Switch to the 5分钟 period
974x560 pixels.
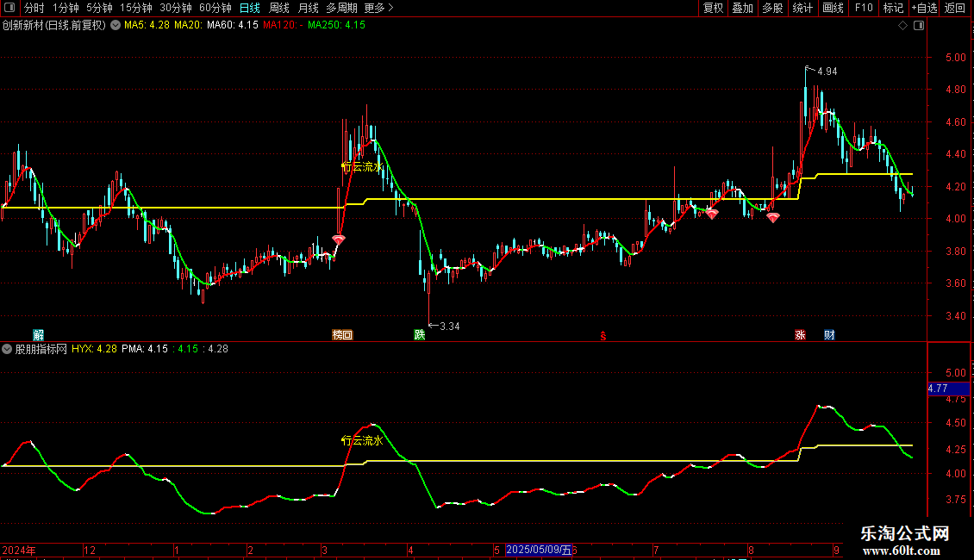pos(99,8)
